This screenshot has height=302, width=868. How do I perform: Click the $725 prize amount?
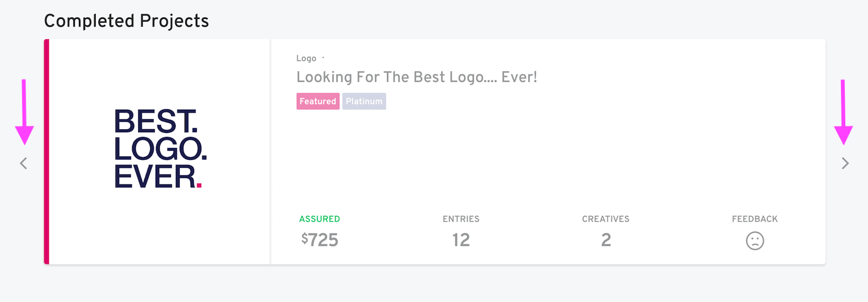[x=320, y=240]
